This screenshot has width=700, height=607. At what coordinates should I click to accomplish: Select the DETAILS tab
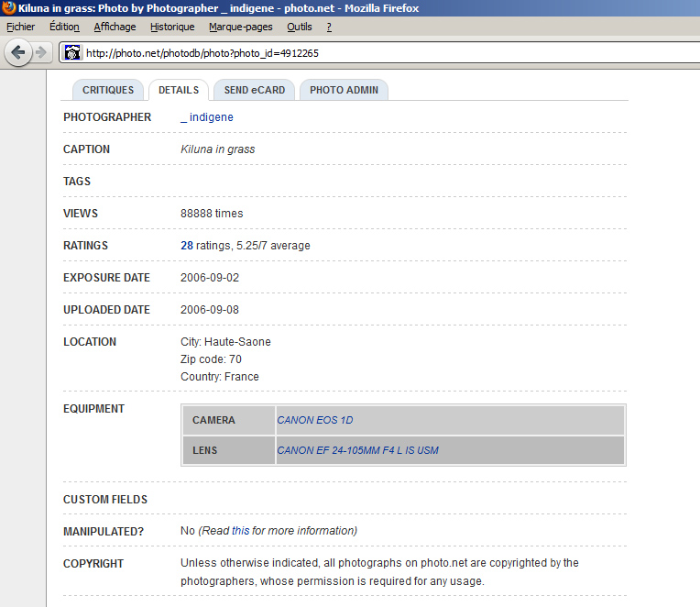tap(179, 90)
